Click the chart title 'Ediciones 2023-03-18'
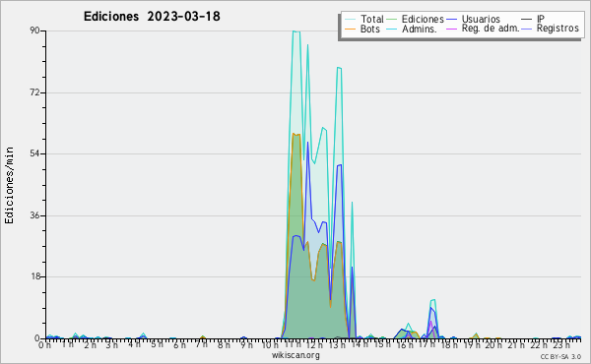The width and height of the screenshot is (591, 364). pos(152,16)
